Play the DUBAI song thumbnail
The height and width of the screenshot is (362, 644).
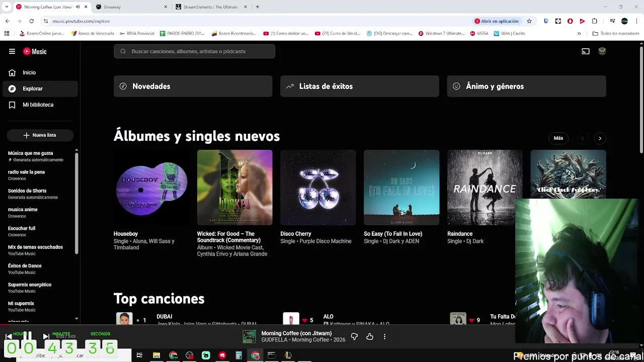click(x=124, y=319)
